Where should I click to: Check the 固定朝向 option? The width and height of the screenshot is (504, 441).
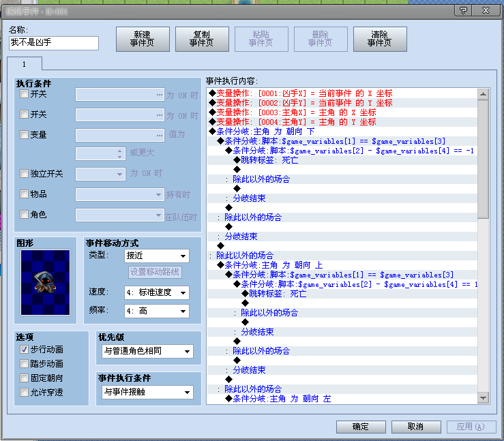click(24, 378)
